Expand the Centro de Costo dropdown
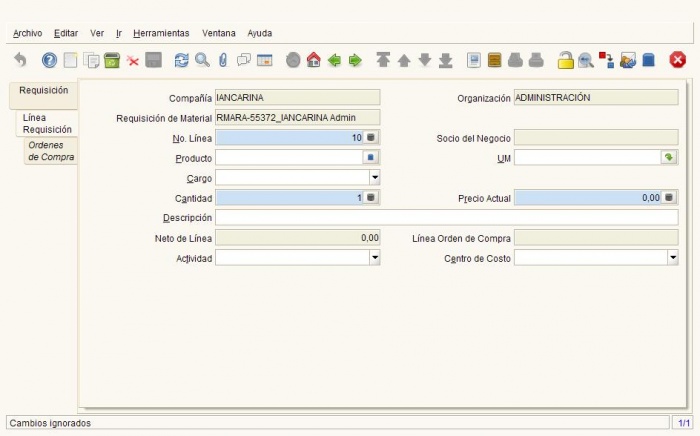Screen dimensions: 700x436 coord(673,257)
